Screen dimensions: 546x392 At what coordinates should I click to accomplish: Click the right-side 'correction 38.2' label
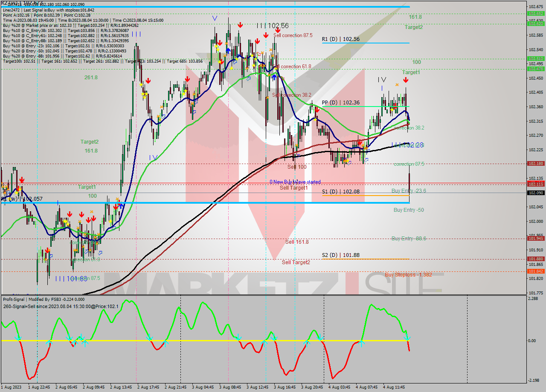coord(409,128)
